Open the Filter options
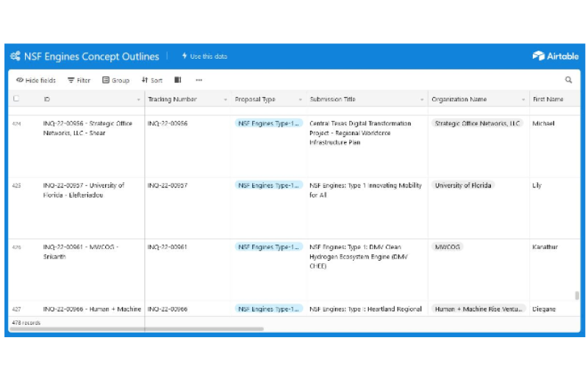The image size is (588, 379). coord(79,80)
